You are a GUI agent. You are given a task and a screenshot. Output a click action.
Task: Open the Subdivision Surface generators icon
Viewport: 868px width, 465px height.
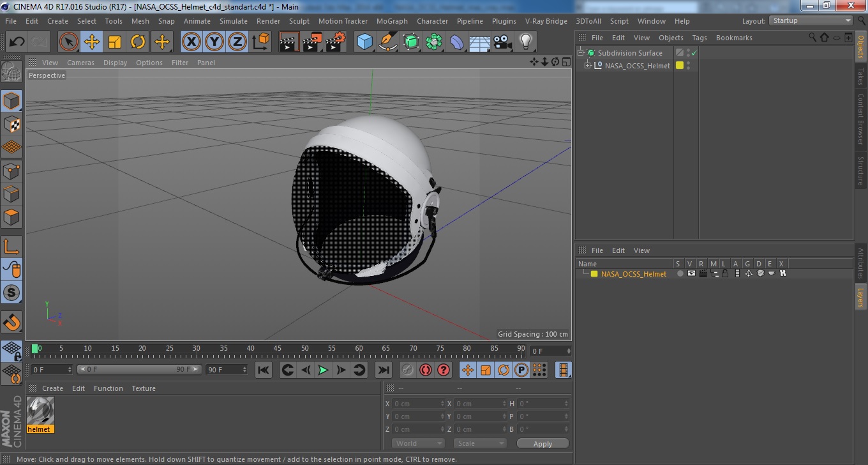411,42
